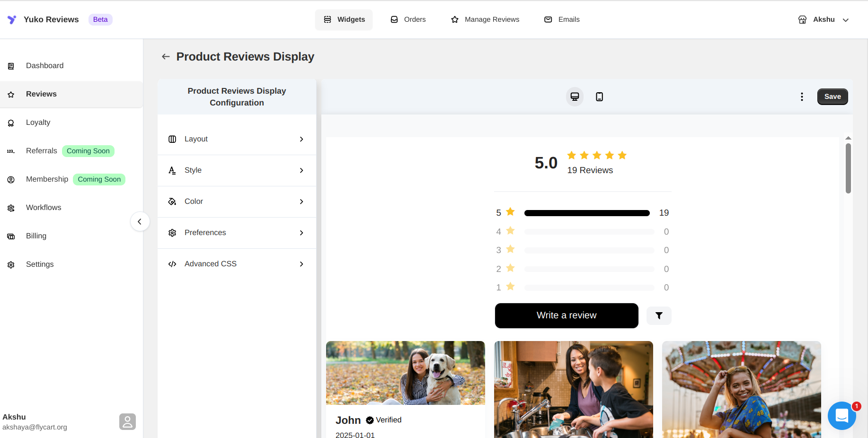Click the 19 Reviews count text
The height and width of the screenshot is (438, 868).
coord(590,170)
